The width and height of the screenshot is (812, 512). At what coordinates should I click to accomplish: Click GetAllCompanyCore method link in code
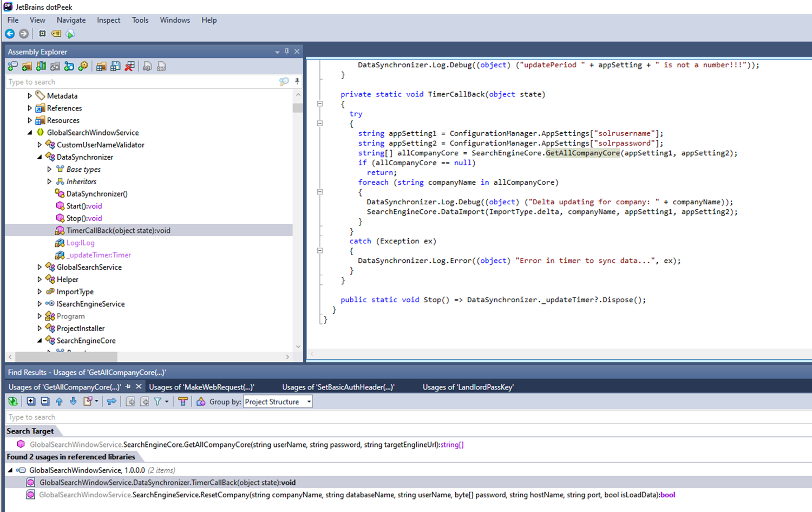click(582, 153)
